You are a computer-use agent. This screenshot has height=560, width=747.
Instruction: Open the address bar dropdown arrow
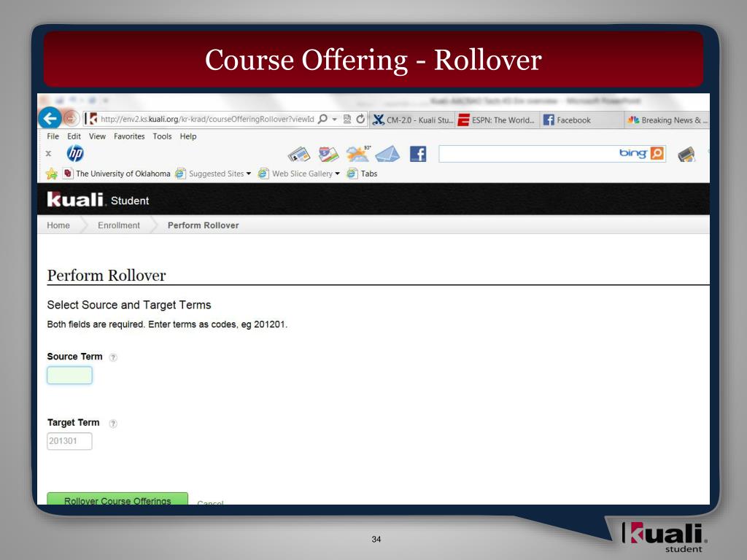click(x=334, y=120)
